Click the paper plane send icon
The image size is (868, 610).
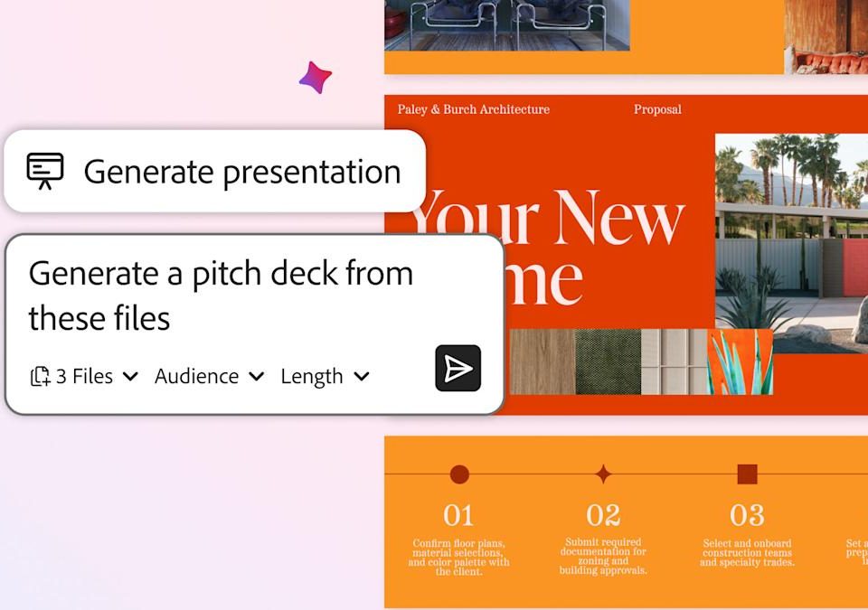[458, 368]
